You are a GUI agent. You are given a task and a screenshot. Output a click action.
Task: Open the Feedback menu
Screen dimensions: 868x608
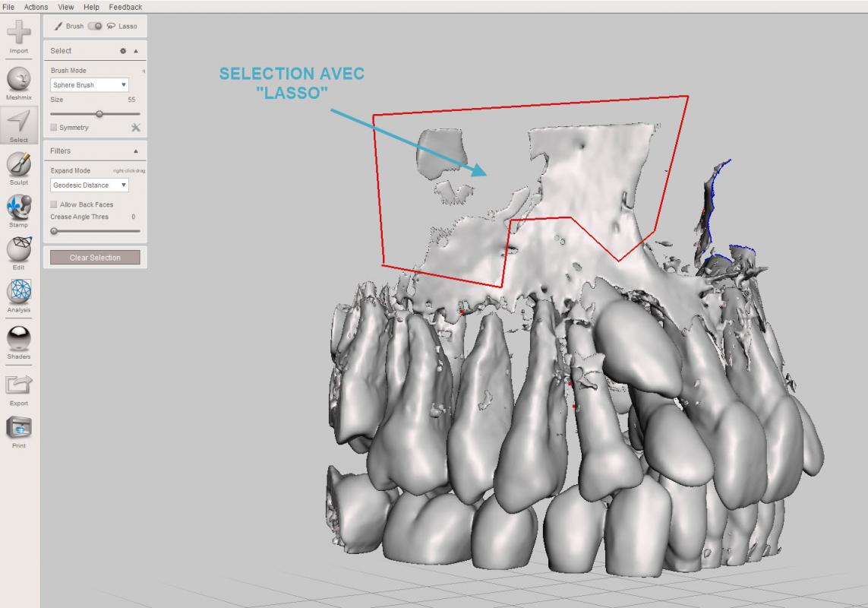125,7
